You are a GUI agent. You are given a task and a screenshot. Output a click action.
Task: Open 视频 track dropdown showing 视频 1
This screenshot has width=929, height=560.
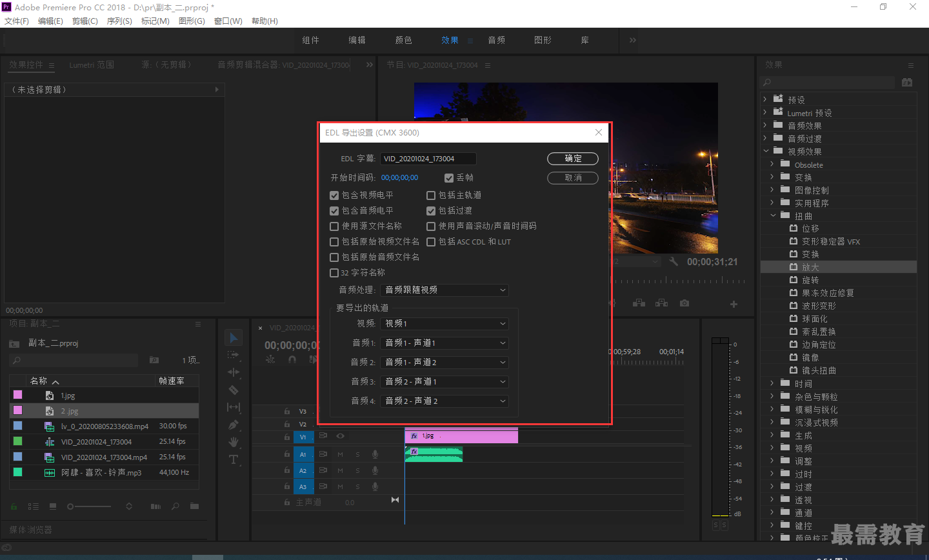(445, 324)
